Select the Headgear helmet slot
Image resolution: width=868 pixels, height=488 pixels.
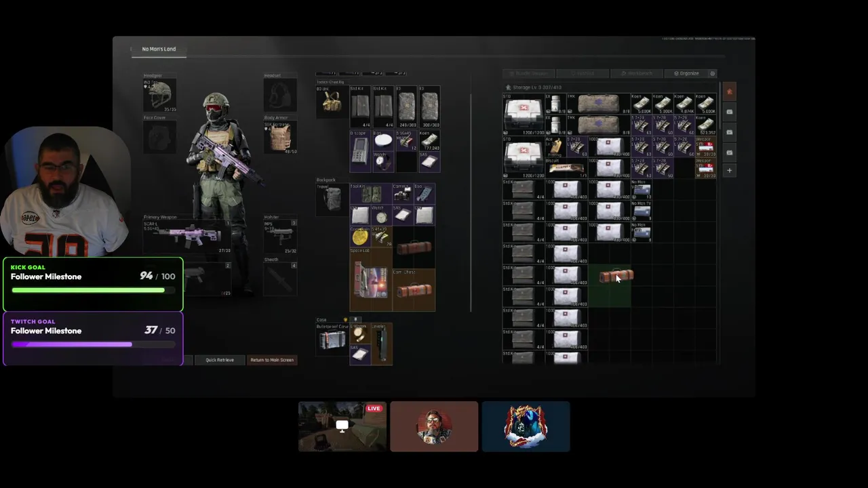click(160, 96)
